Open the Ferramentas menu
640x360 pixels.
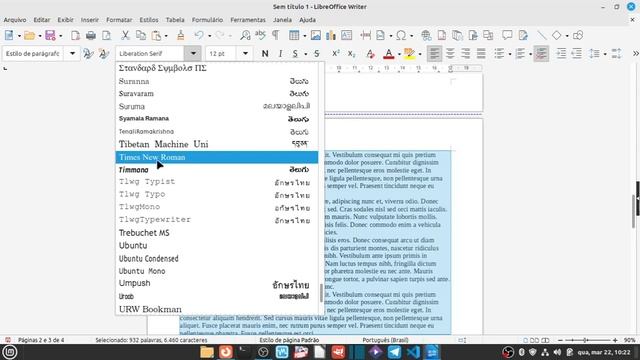point(248,20)
